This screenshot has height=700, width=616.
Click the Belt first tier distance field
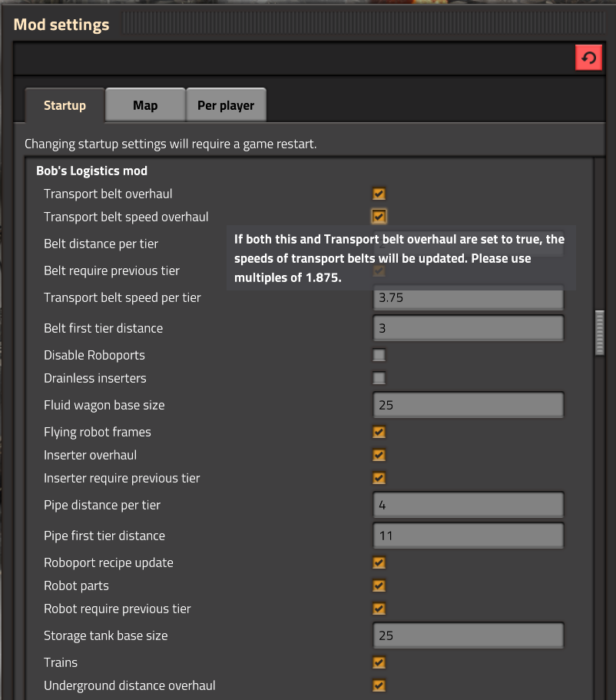click(469, 328)
